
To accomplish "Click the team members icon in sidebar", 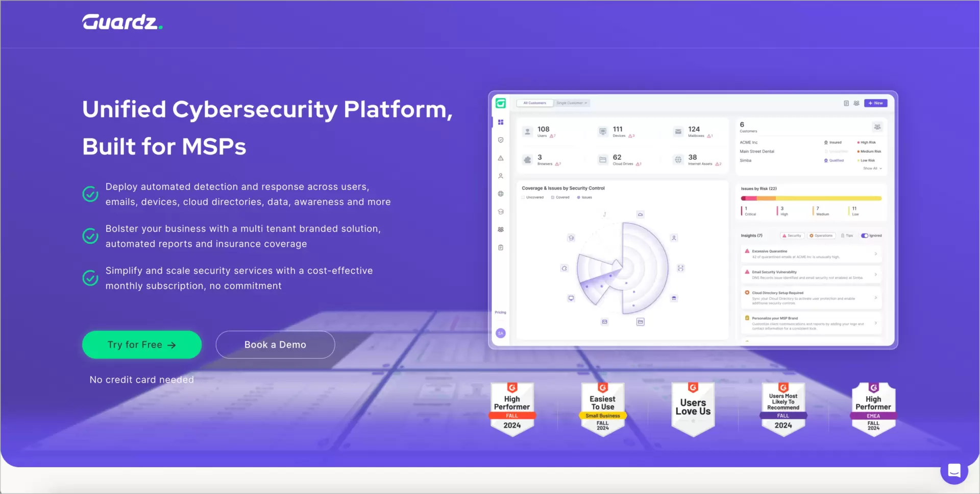I will click(x=501, y=229).
